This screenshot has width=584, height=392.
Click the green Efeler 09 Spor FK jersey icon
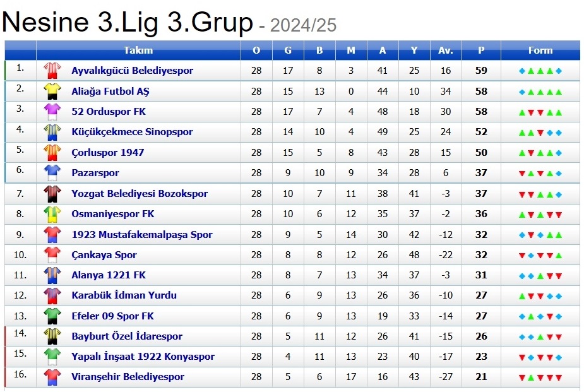52,316
